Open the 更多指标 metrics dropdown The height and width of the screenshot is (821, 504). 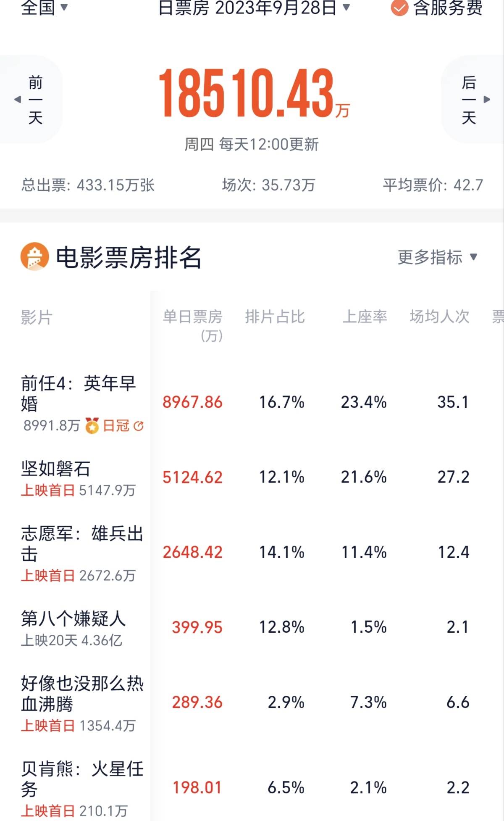tap(437, 257)
